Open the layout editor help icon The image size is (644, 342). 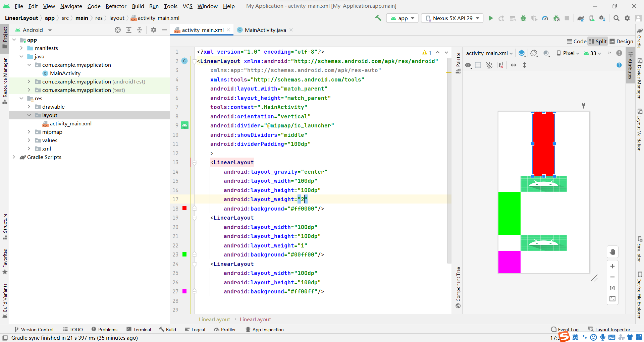coord(619,65)
